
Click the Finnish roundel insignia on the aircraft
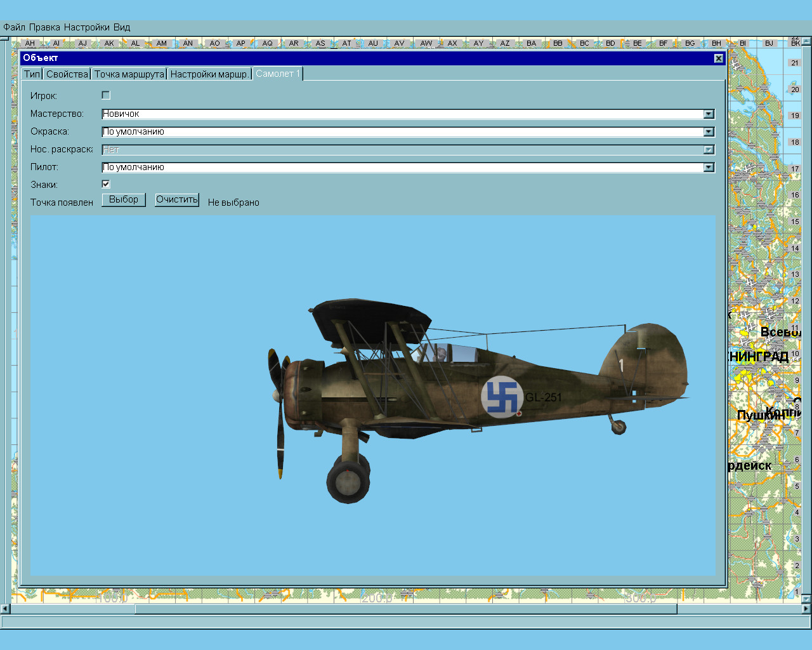pyautogui.click(x=502, y=397)
